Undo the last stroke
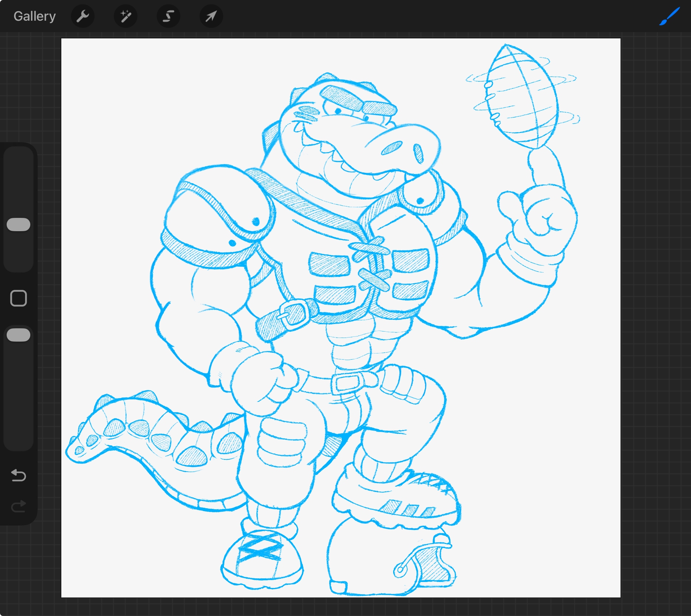Viewport: 691px width, 616px height. pos(18,475)
